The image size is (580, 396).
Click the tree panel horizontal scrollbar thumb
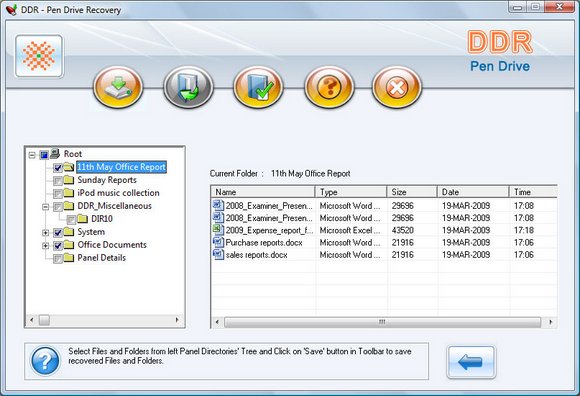(x=44, y=320)
